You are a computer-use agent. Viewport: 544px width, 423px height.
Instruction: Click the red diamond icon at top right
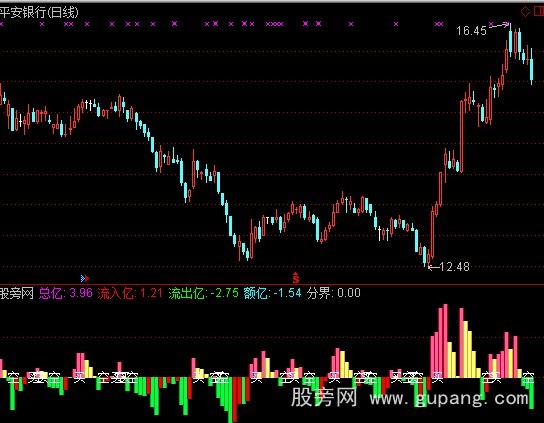coord(525,11)
